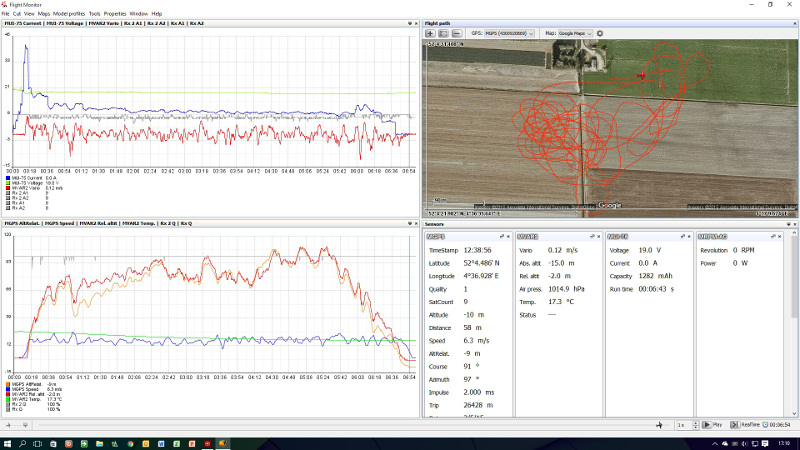Open Windows taskbar search
Viewport: 800px width, 450px height.
[22, 444]
